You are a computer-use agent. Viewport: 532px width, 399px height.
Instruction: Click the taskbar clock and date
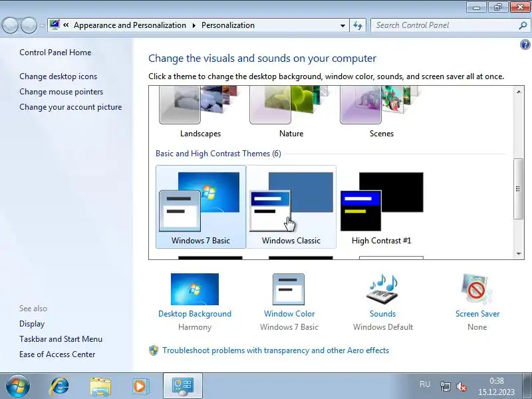496,386
